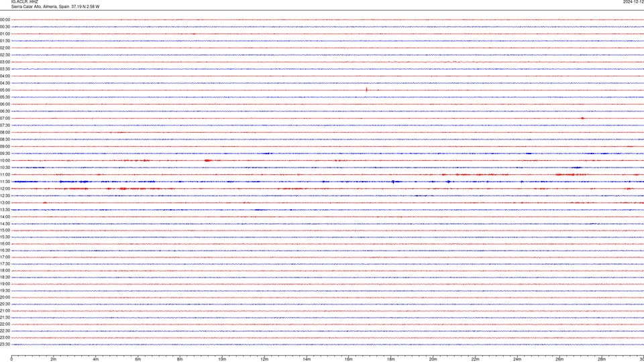Select the '4m' axis tick label
644x362 pixels.
[96, 359]
